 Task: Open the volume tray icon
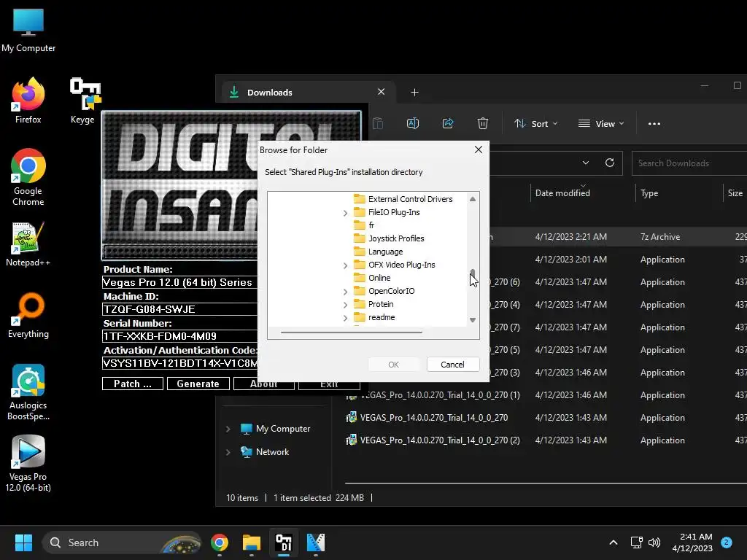click(654, 542)
